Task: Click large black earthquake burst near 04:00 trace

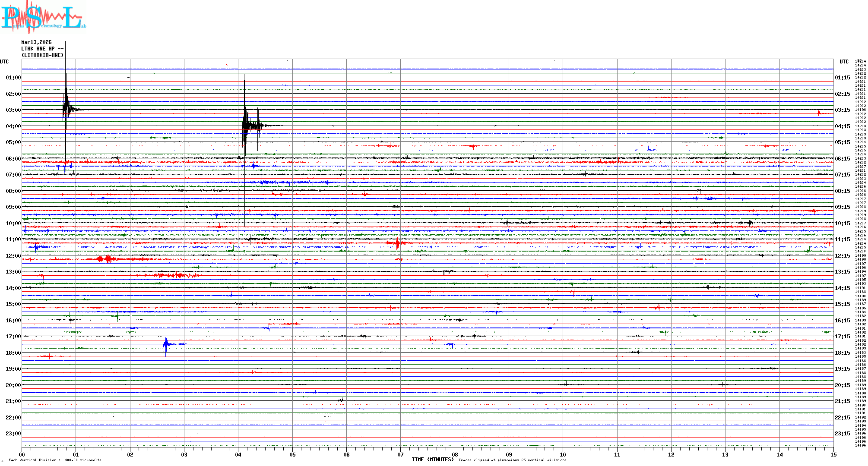Action: (x=245, y=126)
